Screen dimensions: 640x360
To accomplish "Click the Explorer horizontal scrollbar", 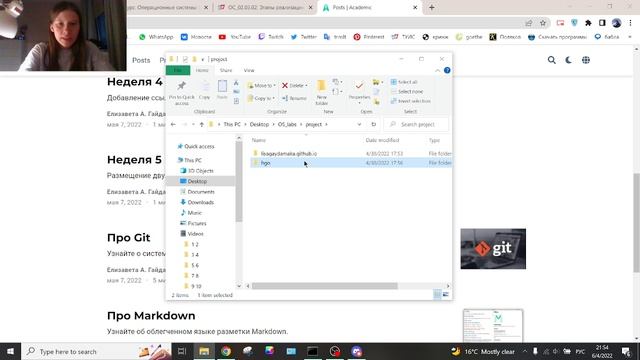I will click(x=324, y=286).
